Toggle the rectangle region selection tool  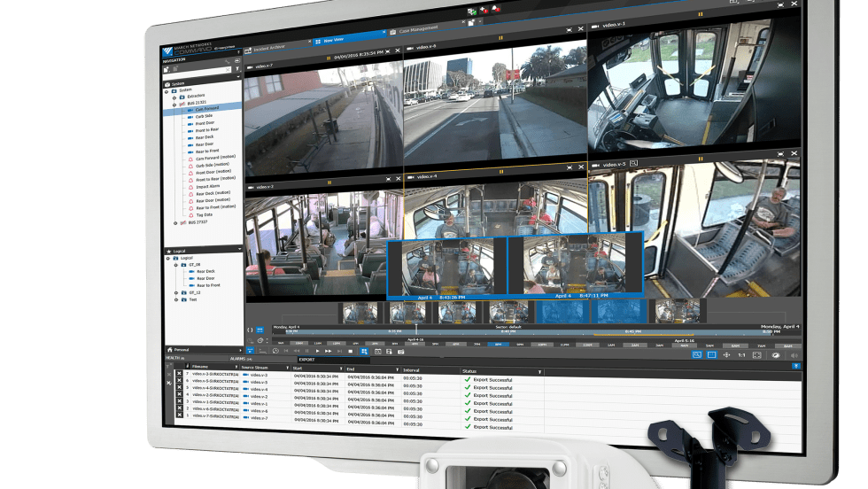pos(711,354)
